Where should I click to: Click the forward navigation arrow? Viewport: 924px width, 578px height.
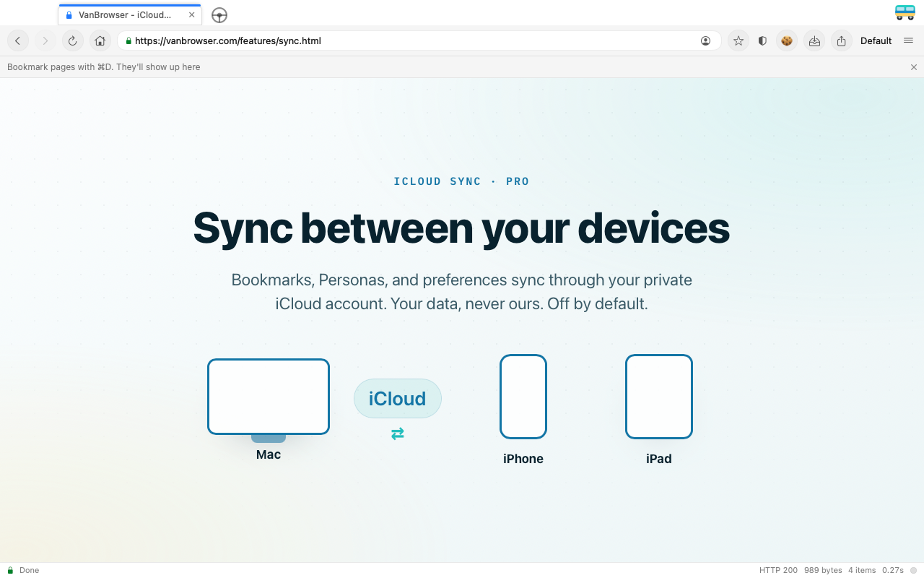pos(45,41)
